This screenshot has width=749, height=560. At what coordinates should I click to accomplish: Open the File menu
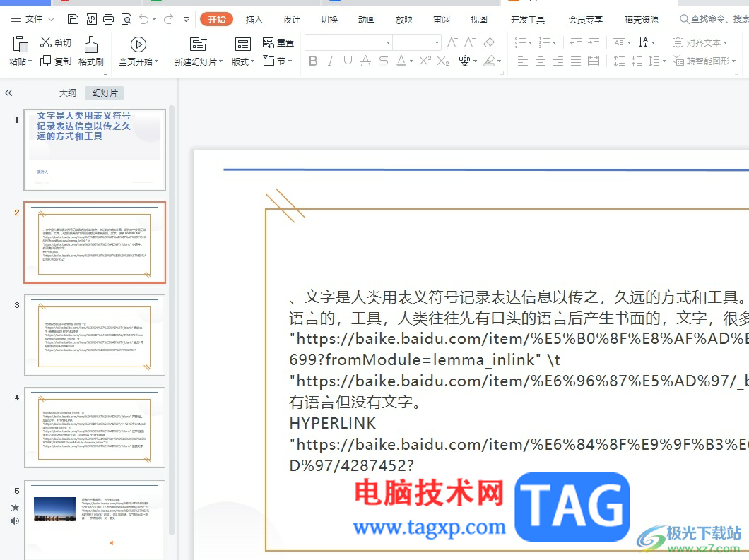click(33, 19)
